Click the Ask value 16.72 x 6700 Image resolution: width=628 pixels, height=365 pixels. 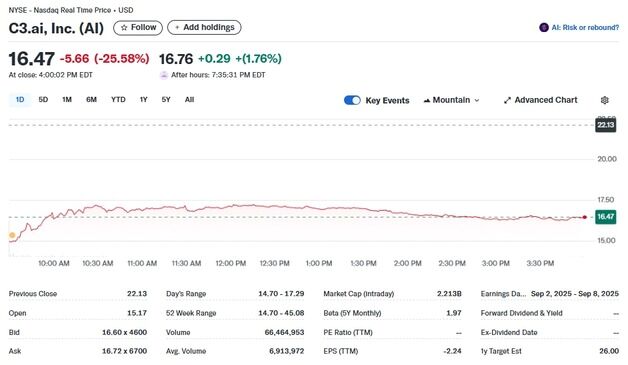click(125, 351)
